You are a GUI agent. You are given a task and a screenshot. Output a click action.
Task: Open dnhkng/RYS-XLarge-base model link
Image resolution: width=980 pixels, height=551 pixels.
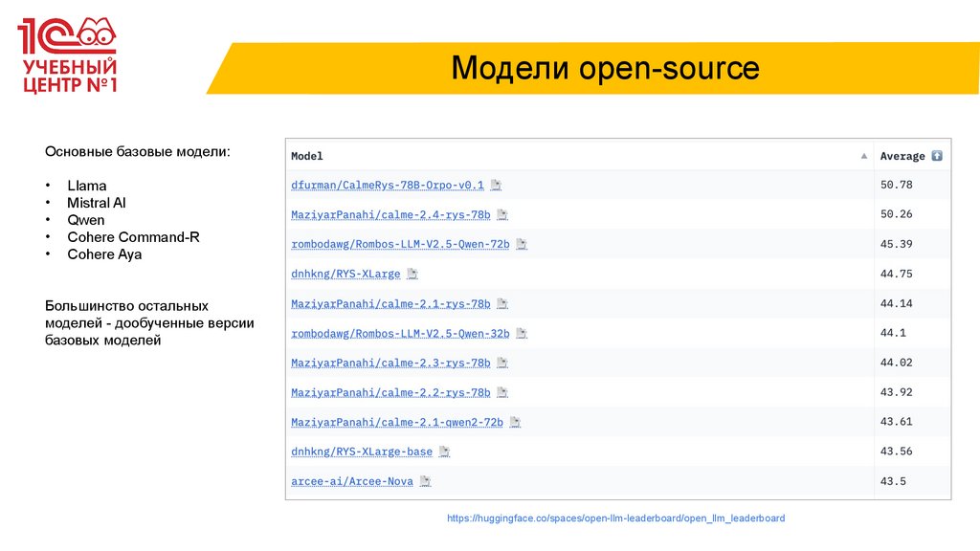click(x=361, y=452)
